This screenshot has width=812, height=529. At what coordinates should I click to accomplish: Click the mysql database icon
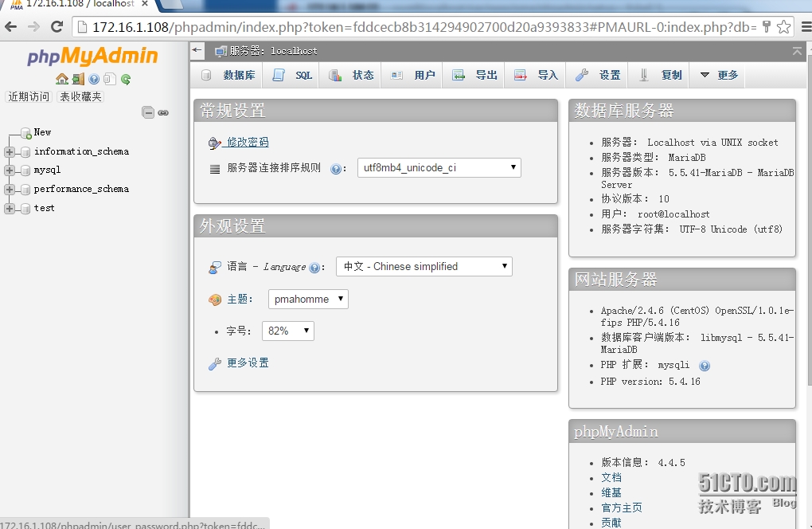(25, 170)
